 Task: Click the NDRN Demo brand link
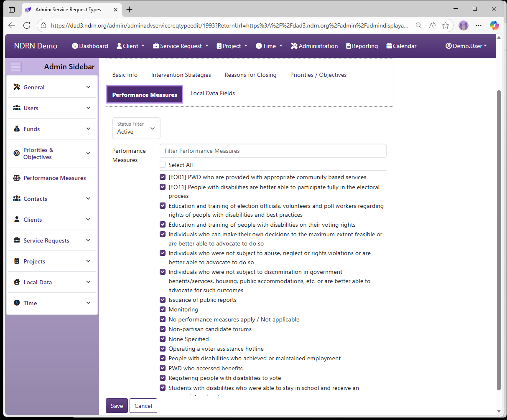36,46
